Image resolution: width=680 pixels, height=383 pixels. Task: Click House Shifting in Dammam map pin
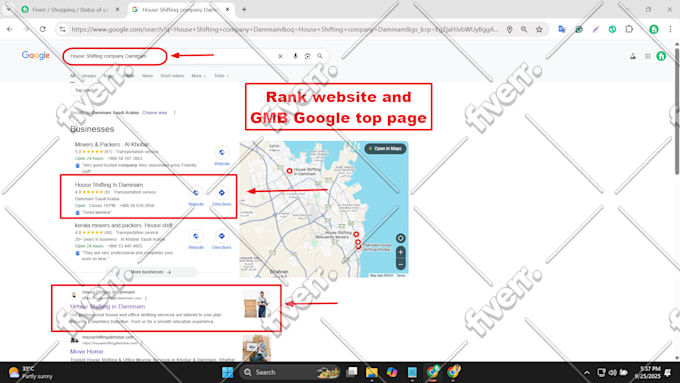289,171
